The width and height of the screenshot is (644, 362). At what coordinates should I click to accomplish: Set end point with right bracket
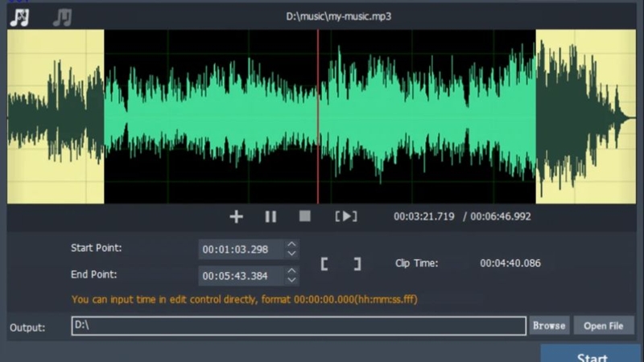(357, 264)
